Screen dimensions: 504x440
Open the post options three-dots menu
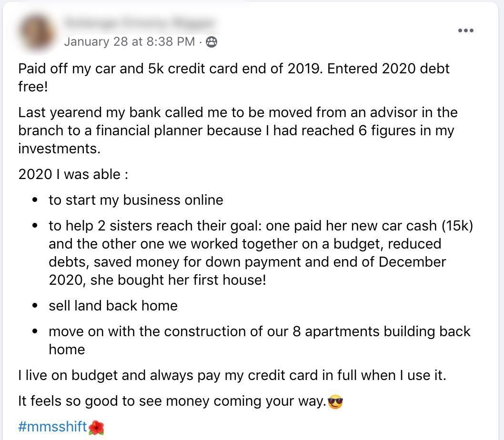click(x=465, y=30)
